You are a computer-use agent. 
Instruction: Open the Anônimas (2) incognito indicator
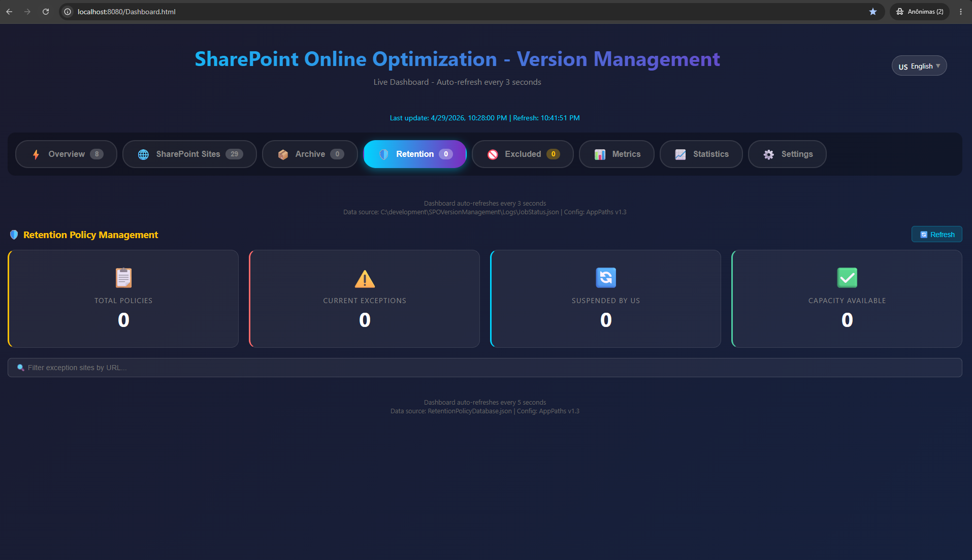coord(920,12)
